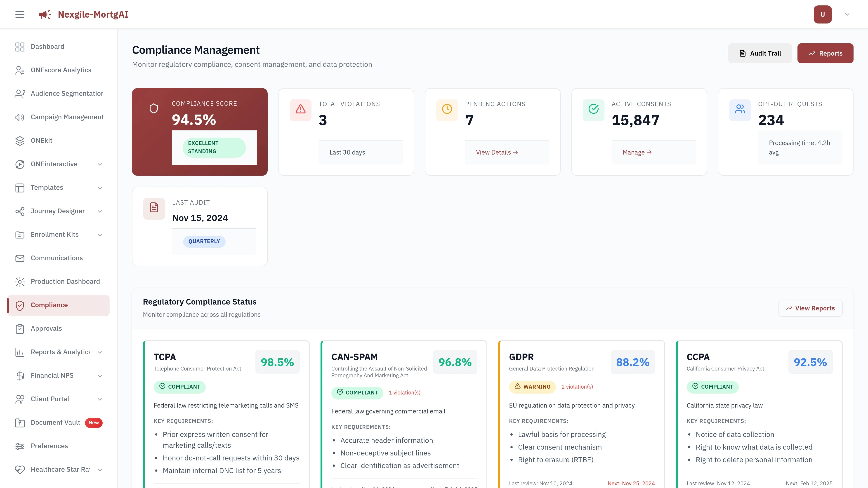
Task: Select the Journey Designer icon
Action: [x=20, y=211]
